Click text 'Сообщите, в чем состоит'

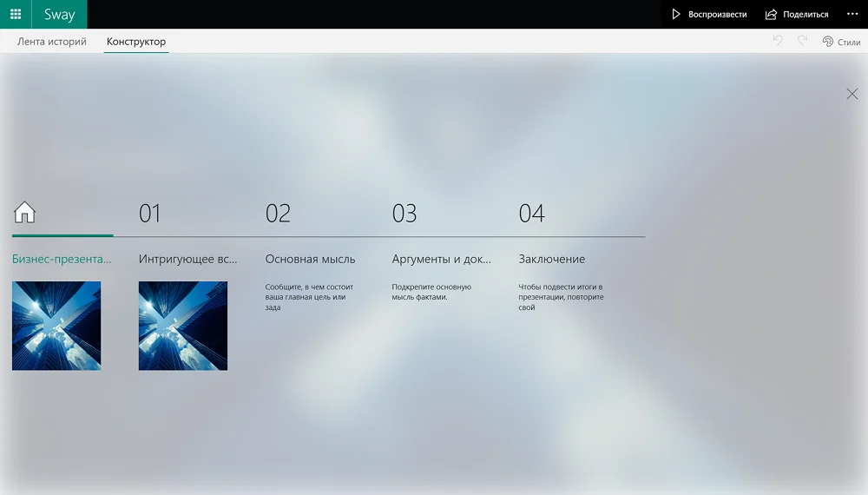coord(309,287)
